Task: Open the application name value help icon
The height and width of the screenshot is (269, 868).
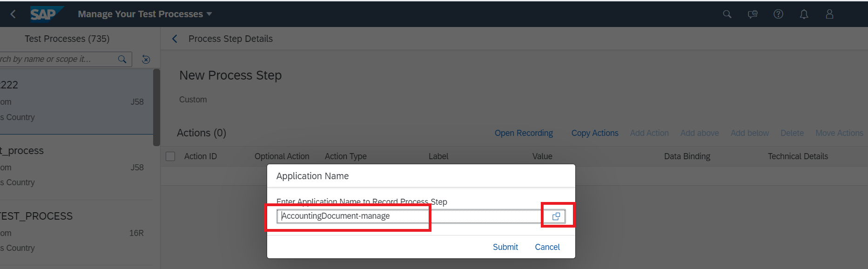Action: pos(556,216)
